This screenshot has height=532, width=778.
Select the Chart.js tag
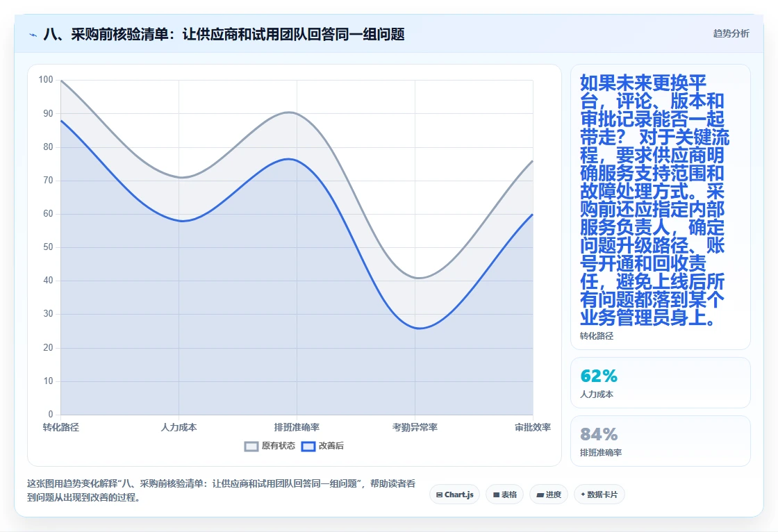tap(454, 494)
